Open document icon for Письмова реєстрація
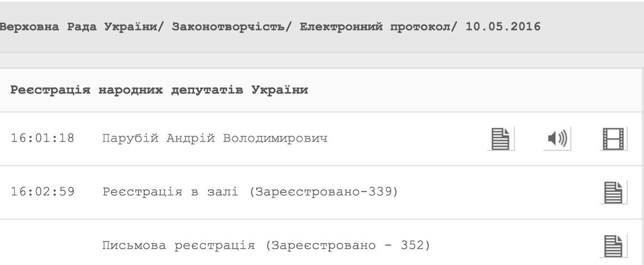 [x=614, y=245]
